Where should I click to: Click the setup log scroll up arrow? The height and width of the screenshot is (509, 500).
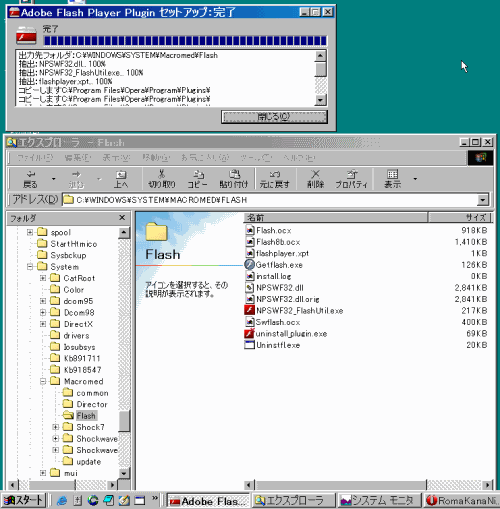[x=321, y=55]
